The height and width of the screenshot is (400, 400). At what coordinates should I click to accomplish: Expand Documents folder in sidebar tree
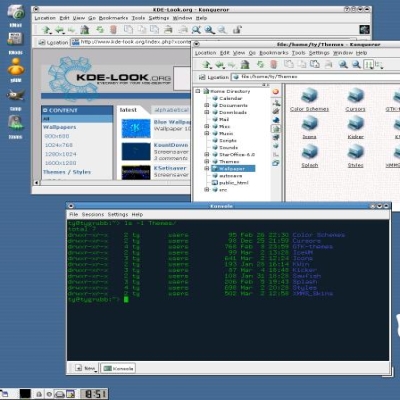(x=207, y=105)
